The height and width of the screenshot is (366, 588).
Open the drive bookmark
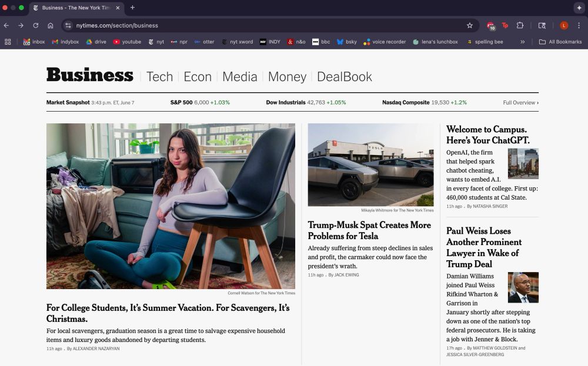click(x=96, y=42)
